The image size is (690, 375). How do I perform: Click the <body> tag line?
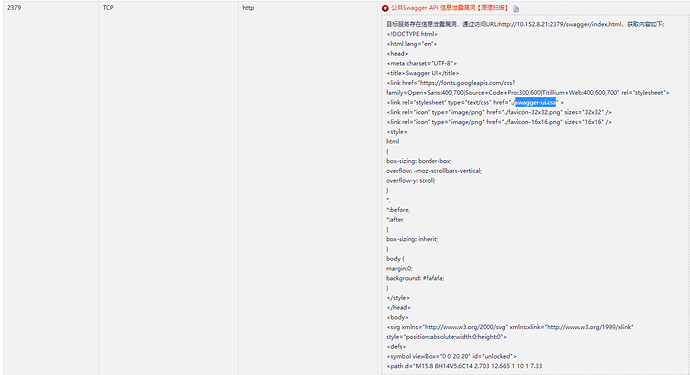pyautogui.click(x=397, y=317)
